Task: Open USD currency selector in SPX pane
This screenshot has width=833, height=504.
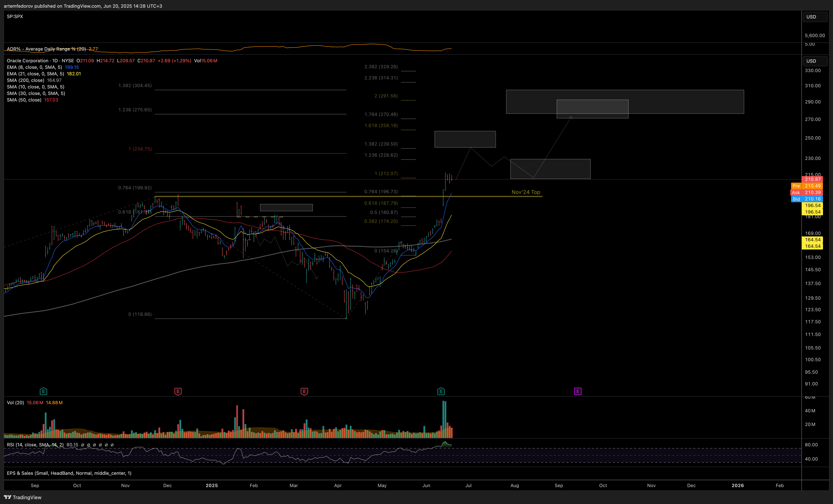Action: 815,17
